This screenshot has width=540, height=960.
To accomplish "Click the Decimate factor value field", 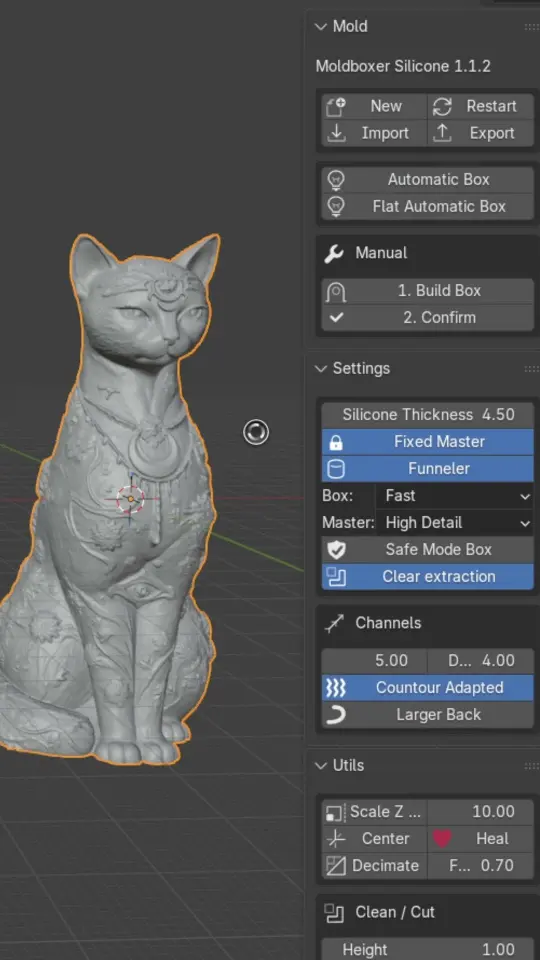I will [x=481, y=866].
